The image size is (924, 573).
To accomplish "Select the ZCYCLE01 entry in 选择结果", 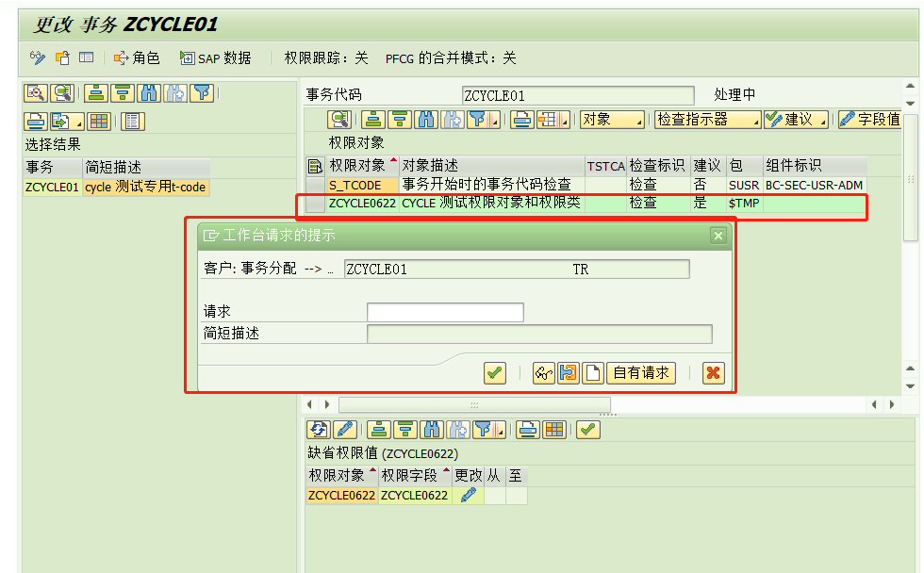I will click(x=51, y=188).
